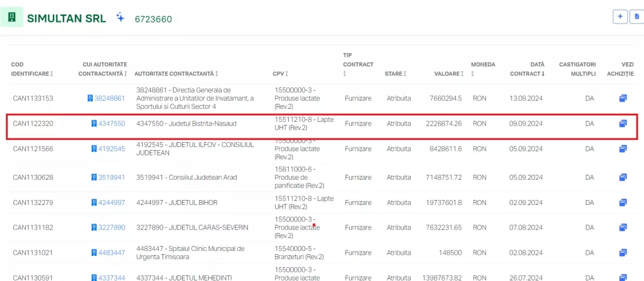This screenshot has width=644, height=281.
Task: Open acquisition details for CAN1131182
Action: 623,227
